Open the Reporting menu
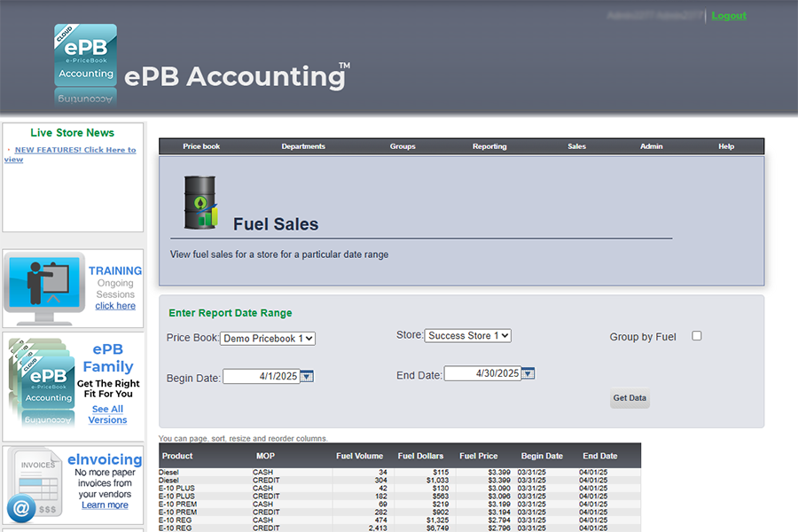Viewport: 798px width, 532px height. [489, 146]
